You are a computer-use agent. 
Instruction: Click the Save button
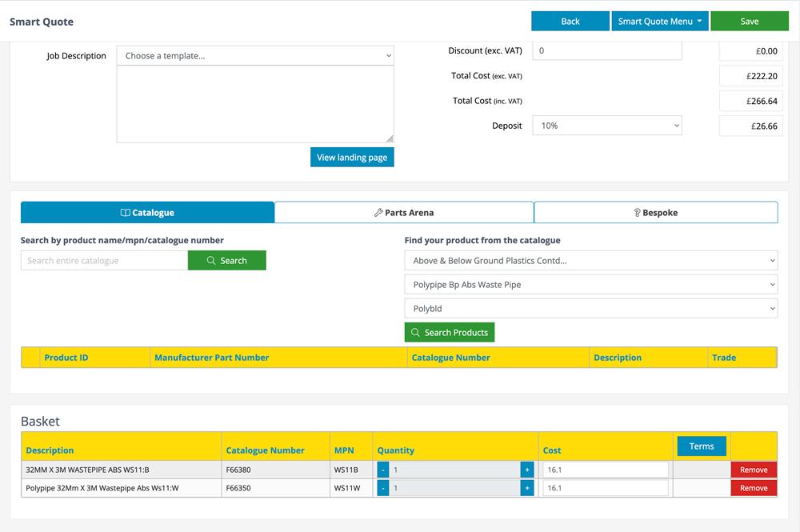(749, 22)
